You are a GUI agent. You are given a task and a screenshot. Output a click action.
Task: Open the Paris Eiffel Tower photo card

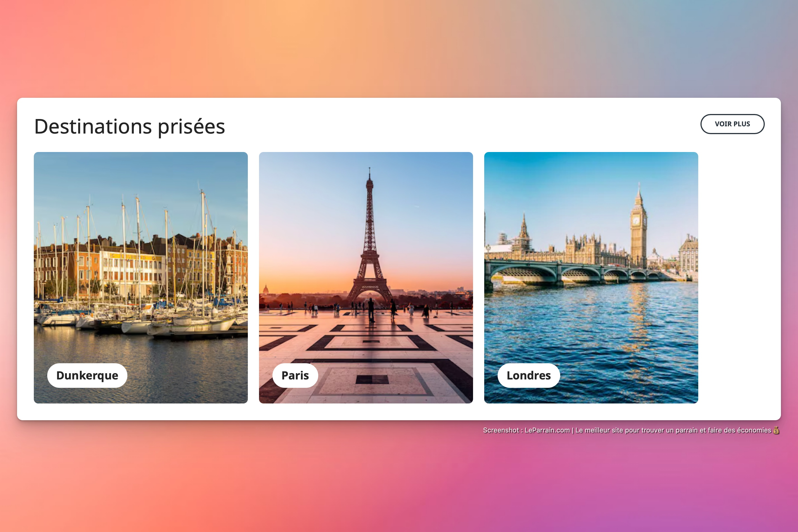pos(366,277)
